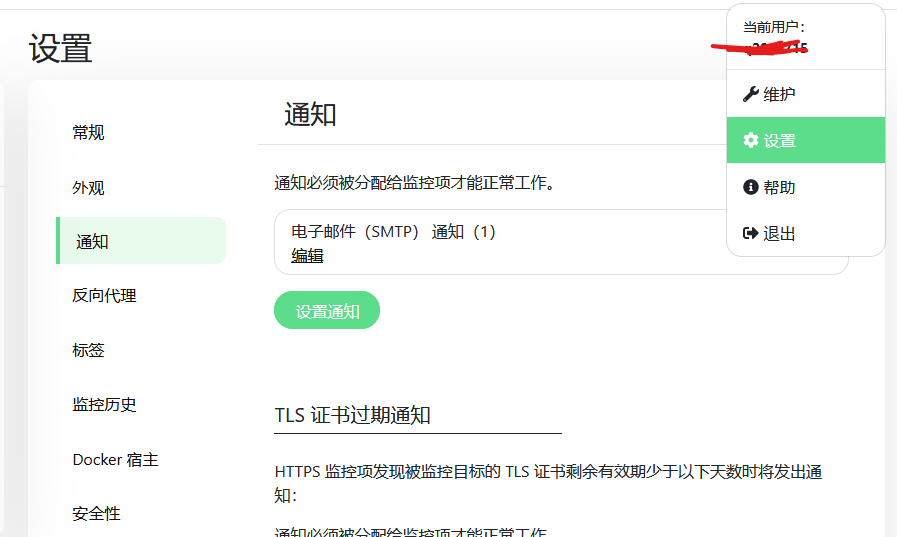897x537 pixels.
Task: Click the wrench icon beside 维护
Action: click(751, 94)
